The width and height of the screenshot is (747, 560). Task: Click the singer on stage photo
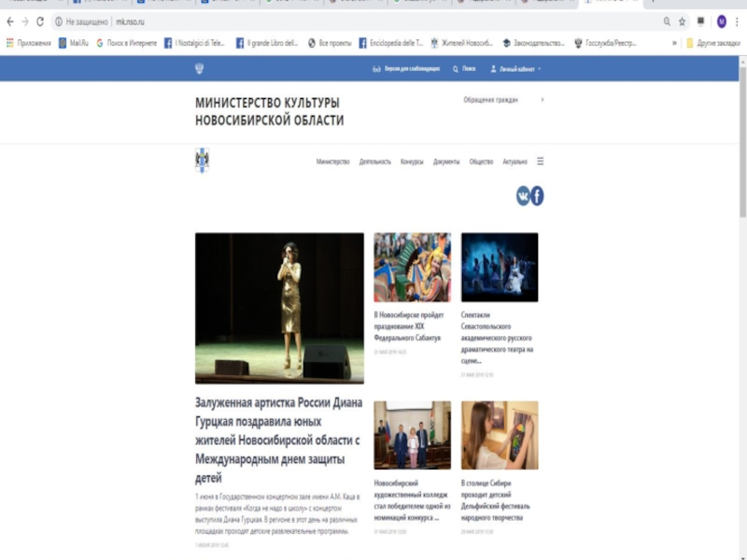(279, 308)
